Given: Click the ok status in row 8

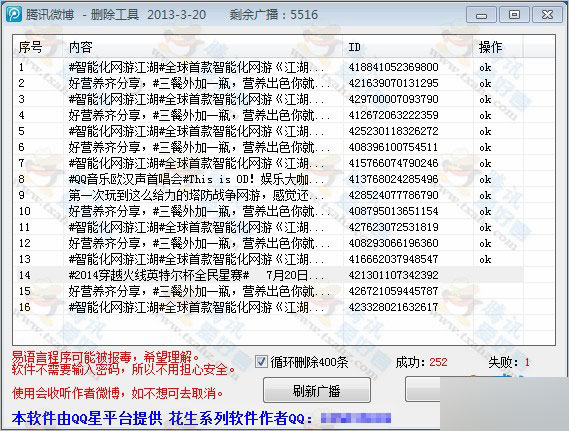Looking at the screenshot, I should point(485,179).
